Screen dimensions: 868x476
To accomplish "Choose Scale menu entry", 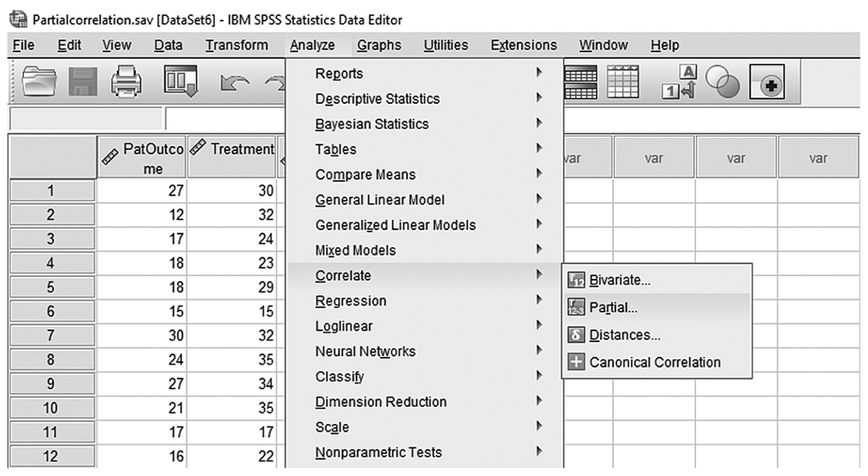I will coord(424,427).
